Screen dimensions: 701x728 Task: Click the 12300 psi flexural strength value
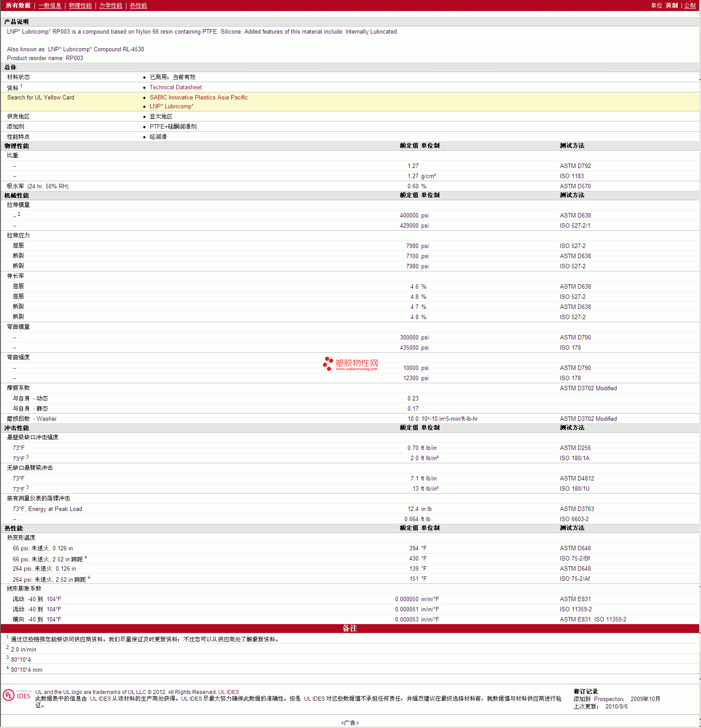click(x=416, y=378)
